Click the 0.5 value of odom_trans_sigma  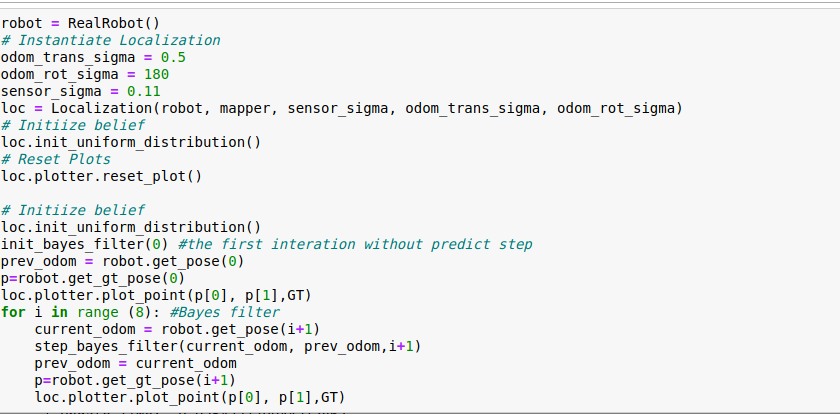point(173,57)
